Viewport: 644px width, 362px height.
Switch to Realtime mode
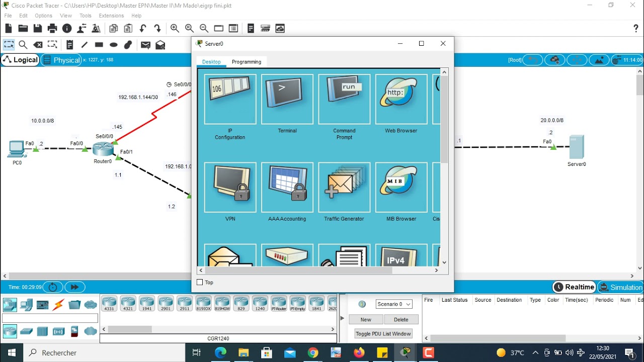(574, 287)
